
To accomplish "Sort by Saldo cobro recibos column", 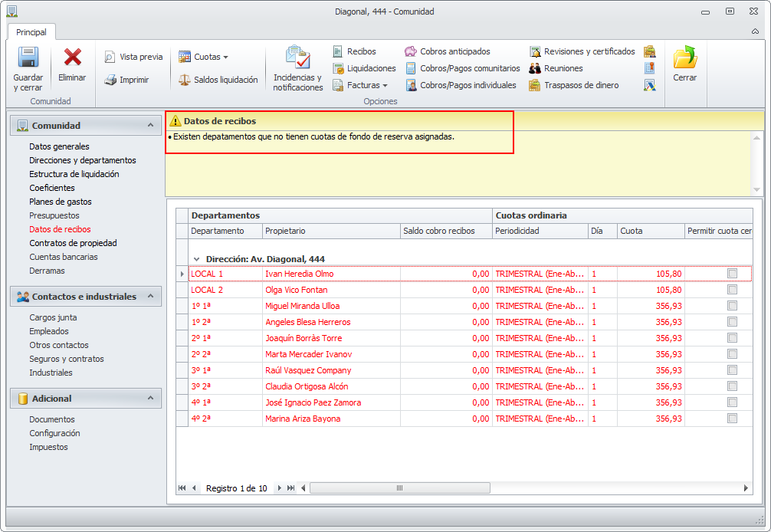I will pyautogui.click(x=447, y=231).
